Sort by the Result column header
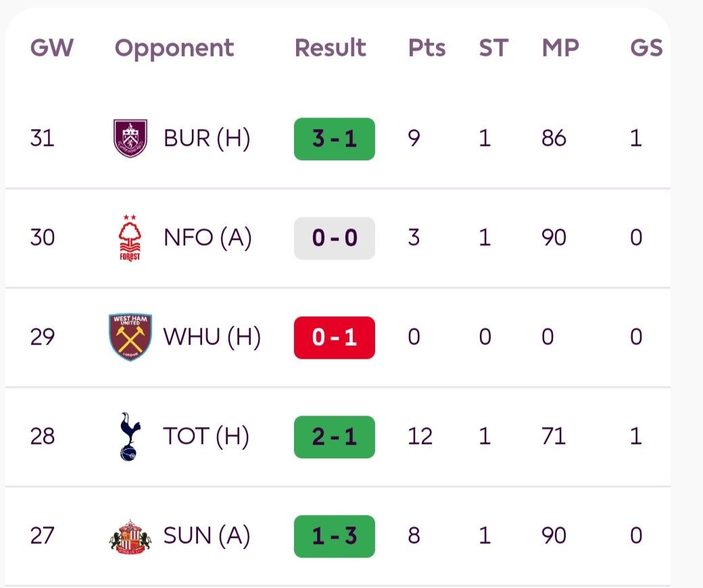This screenshot has width=703, height=588. tap(331, 48)
